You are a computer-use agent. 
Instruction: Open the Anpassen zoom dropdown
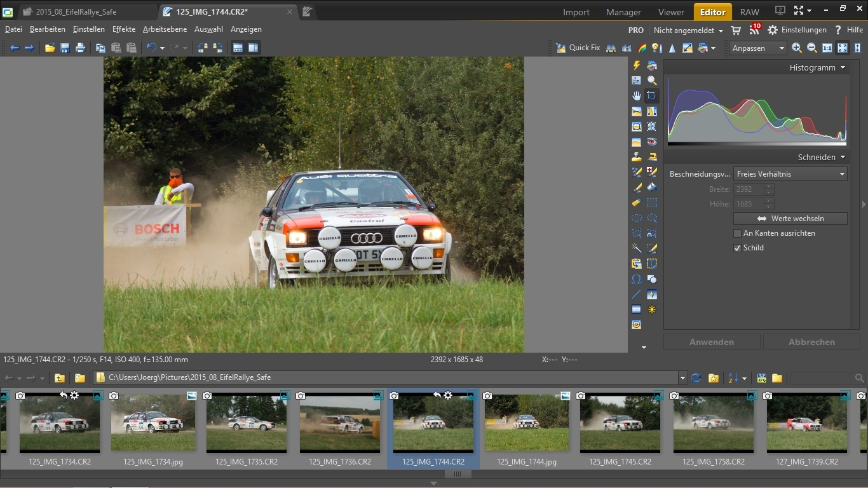point(757,48)
